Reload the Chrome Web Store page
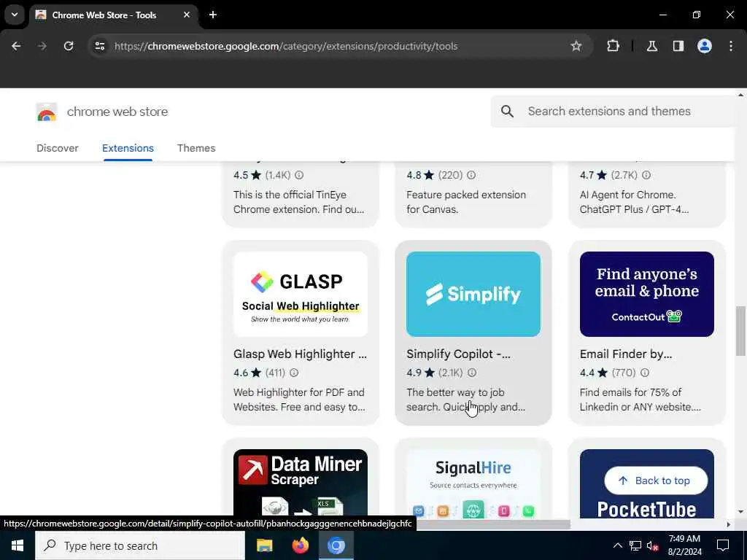Screen dimensions: 747x560 point(69,46)
